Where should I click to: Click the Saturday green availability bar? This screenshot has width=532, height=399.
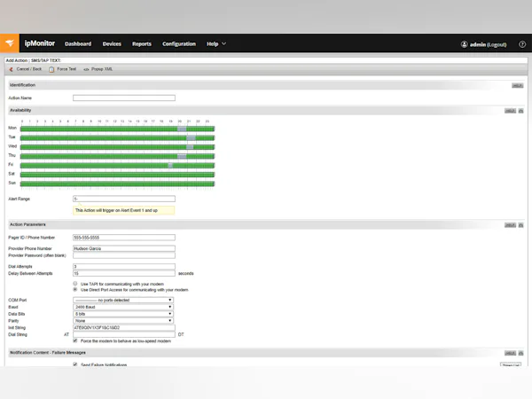[x=117, y=175]
